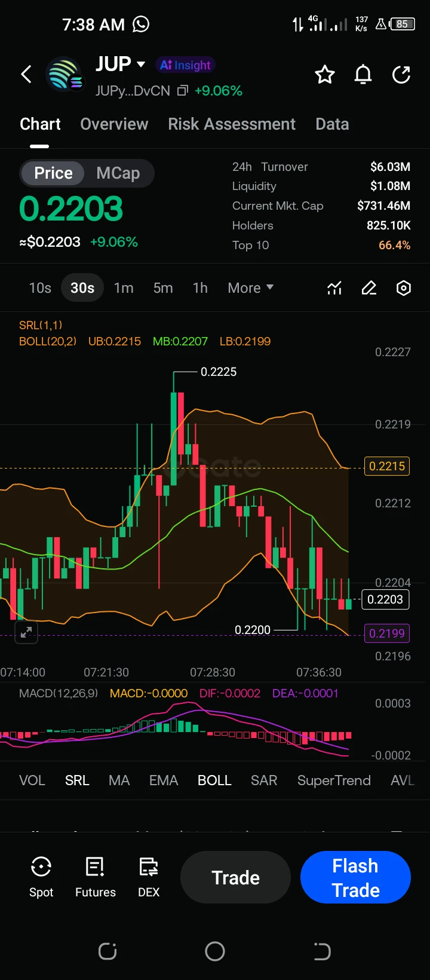Tap the 0.2200 low marker
The height and width of the screenshot is (980, 430).
(253, 630)
